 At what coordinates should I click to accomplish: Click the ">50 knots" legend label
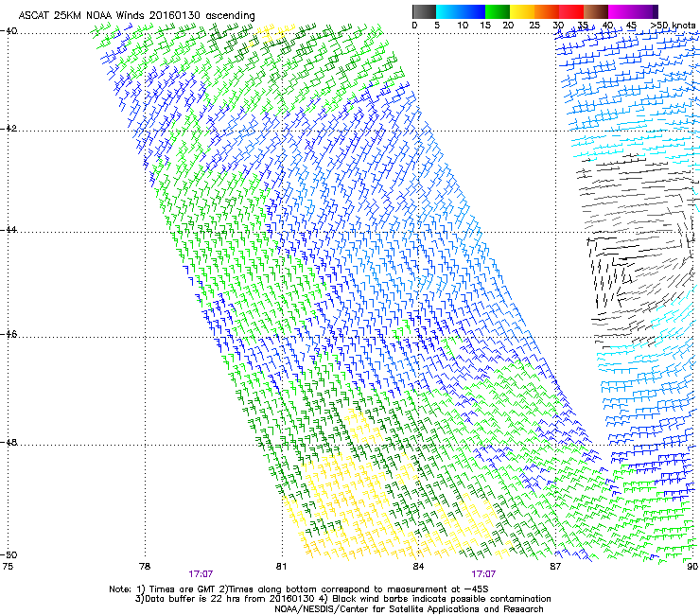(x=673, y=26)
